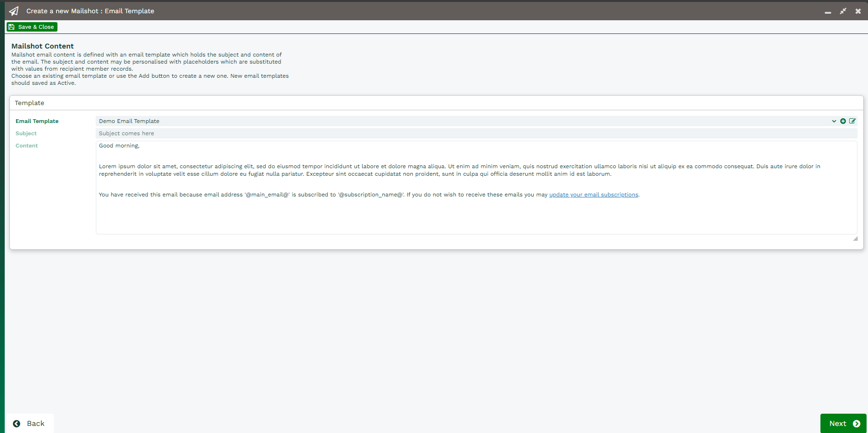The image size is (868, 433).
Task: Close the Mailshot dialog with the X
Action: [x=858, y=11]
